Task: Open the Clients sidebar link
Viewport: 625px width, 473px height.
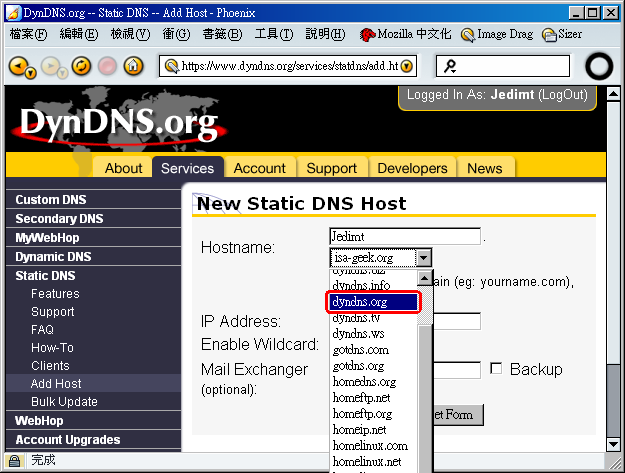Action: [x=50, y=365]
